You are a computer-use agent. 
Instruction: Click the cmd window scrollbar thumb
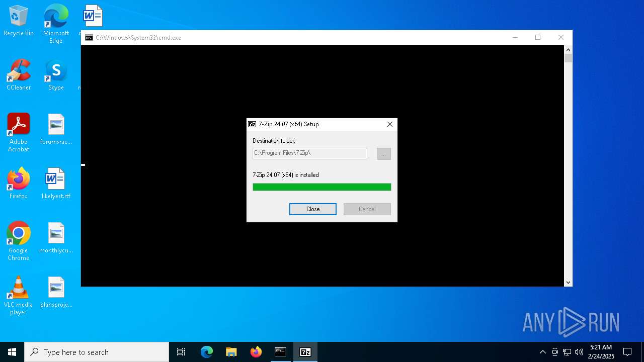(568, 58)
